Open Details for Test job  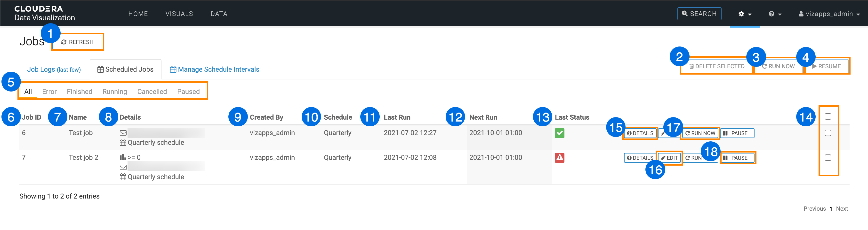point(640,133)
